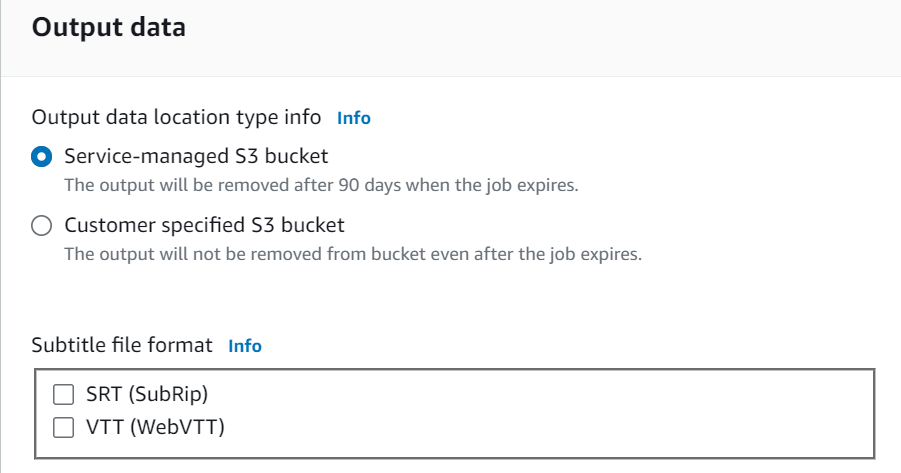Click empty space inside the subtitle format box
Screen dimensions: 901x473
click(x=550, y=411)
